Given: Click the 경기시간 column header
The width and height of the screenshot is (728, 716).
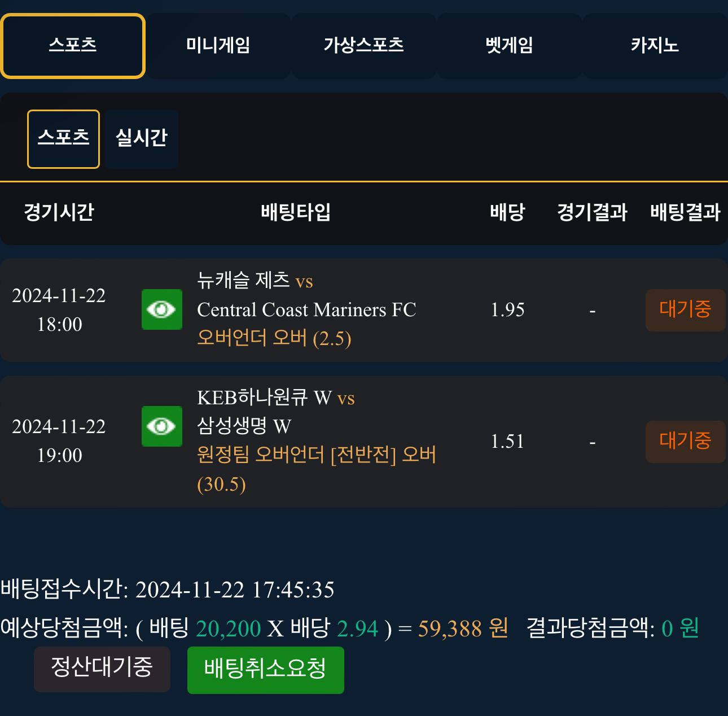Looking at the screenshot, I should 59,213.
